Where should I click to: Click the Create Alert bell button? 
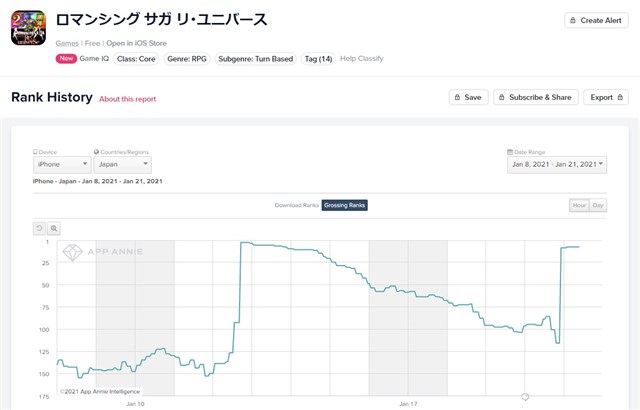tap(597, 20)
